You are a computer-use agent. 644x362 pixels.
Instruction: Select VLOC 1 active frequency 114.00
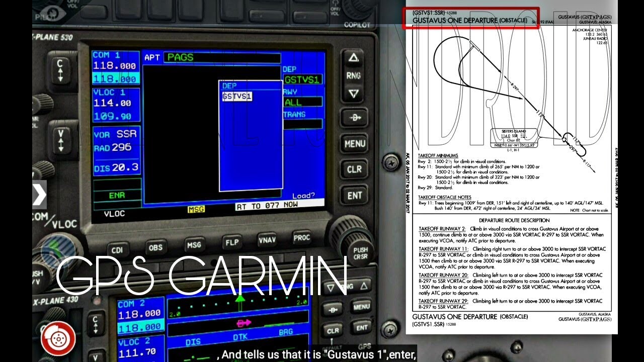tap(112, 103)
